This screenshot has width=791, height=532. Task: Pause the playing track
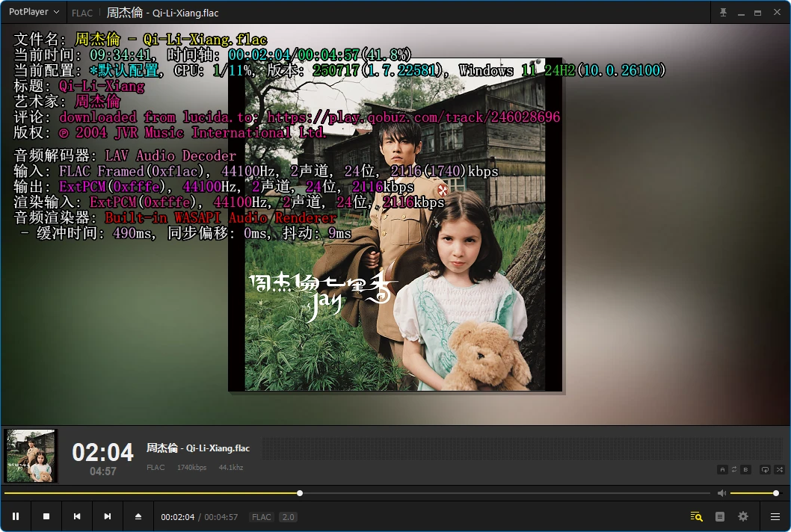click(16, 516)
